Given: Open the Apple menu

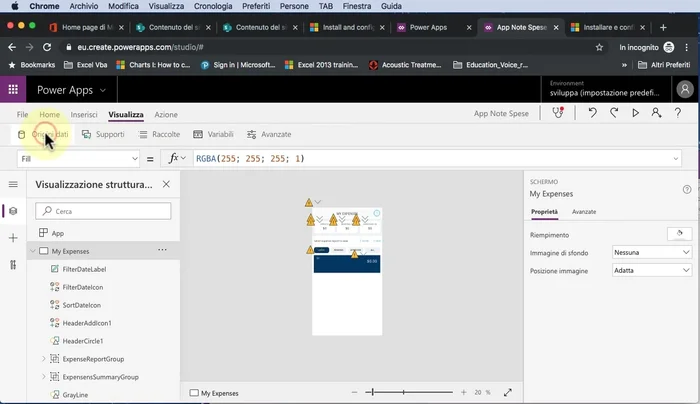Looking at the screenshot, I should point(14,6).
